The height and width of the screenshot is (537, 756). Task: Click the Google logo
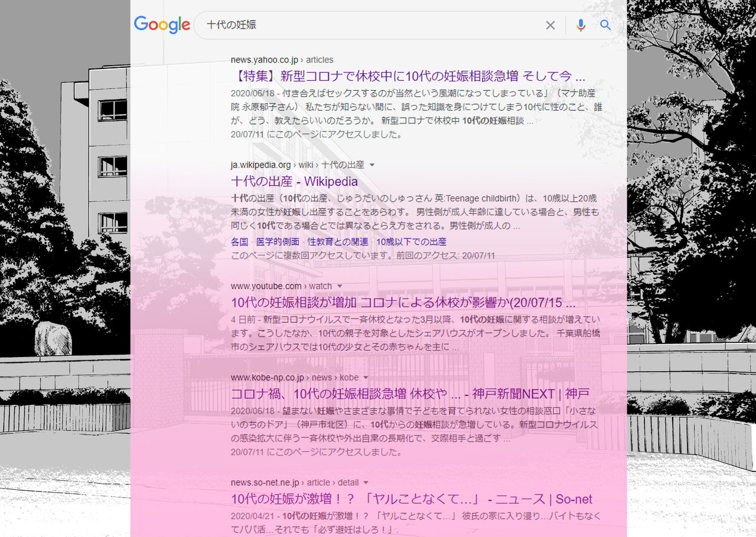(162, 25)
